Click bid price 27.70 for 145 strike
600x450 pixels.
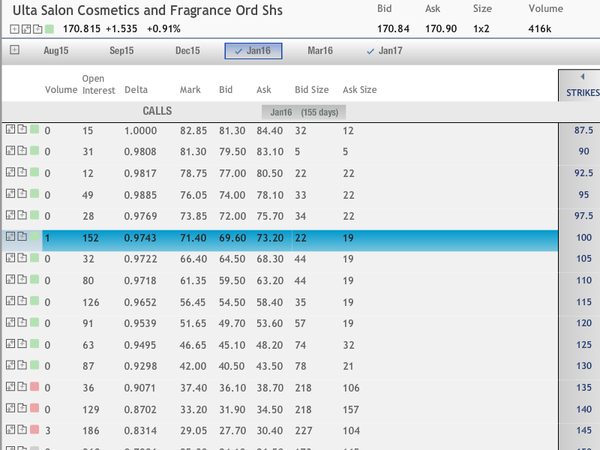point(232,431)
